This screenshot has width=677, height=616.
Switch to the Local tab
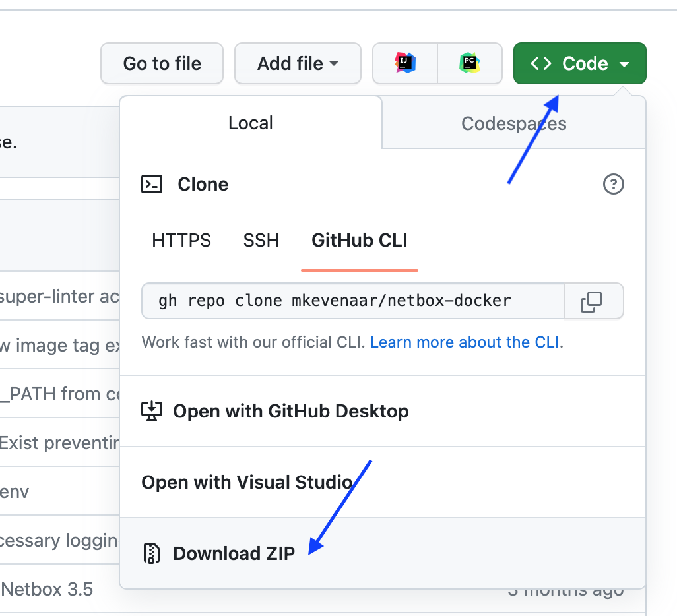(250, 123)
